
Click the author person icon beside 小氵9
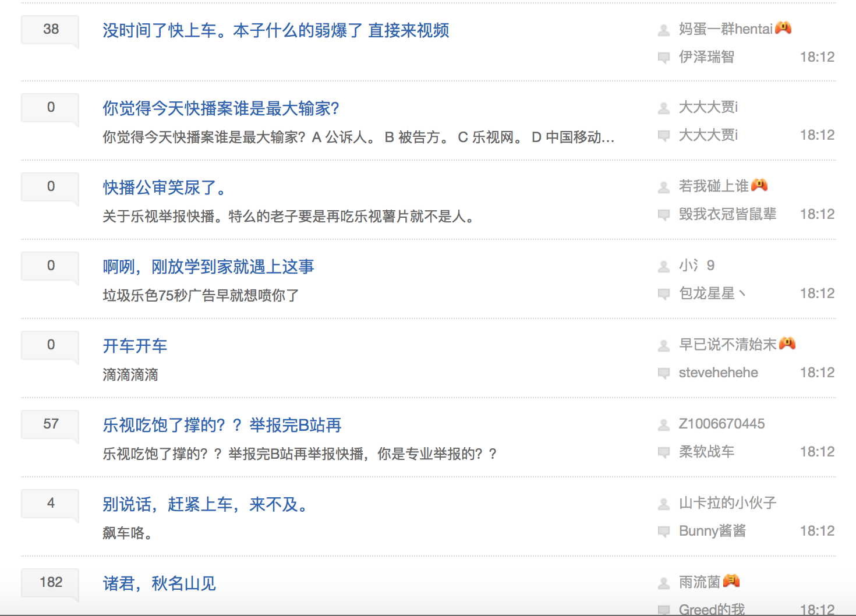click(x=663, y=267)
